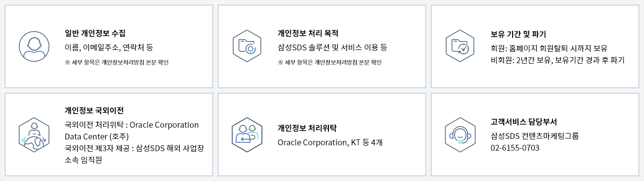Select the 고객서비스 담당부서 heading
This screenshot has width=644, height=181.
tap(524, 122)
